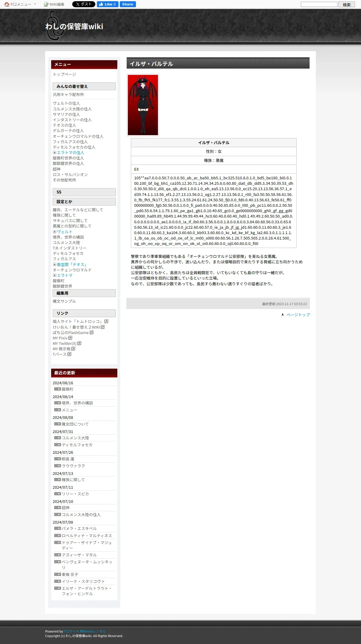Click the X ポスト share button
This screenshot has width=361, height=644.
[x=84, y=4]
